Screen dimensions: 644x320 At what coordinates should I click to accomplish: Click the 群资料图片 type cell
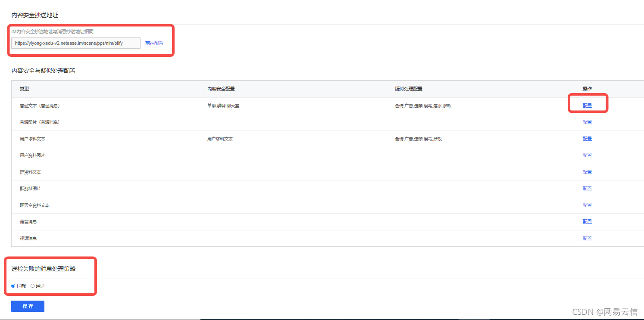(30, 189)
